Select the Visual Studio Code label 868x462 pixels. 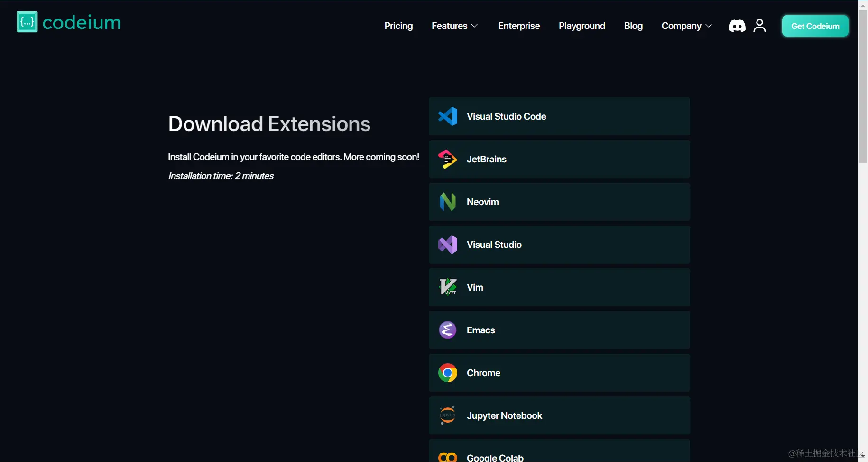(506, 116)
